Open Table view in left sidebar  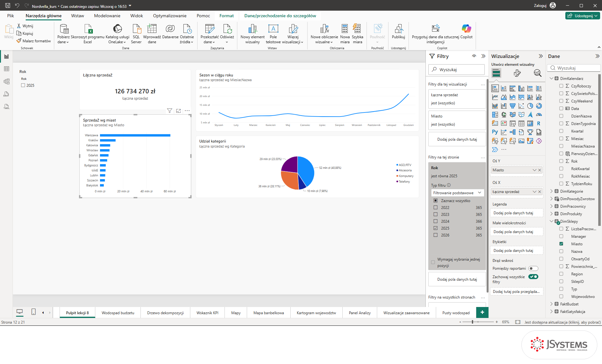pos(6,69)
